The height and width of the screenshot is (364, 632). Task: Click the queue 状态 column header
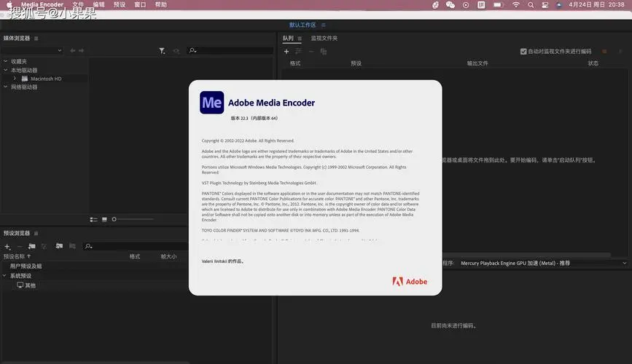[593, 63]
